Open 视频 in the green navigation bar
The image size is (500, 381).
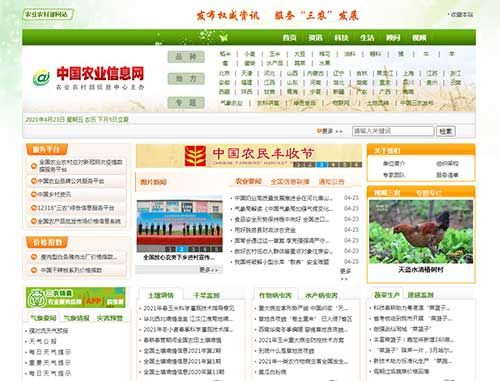coord(419,38)
